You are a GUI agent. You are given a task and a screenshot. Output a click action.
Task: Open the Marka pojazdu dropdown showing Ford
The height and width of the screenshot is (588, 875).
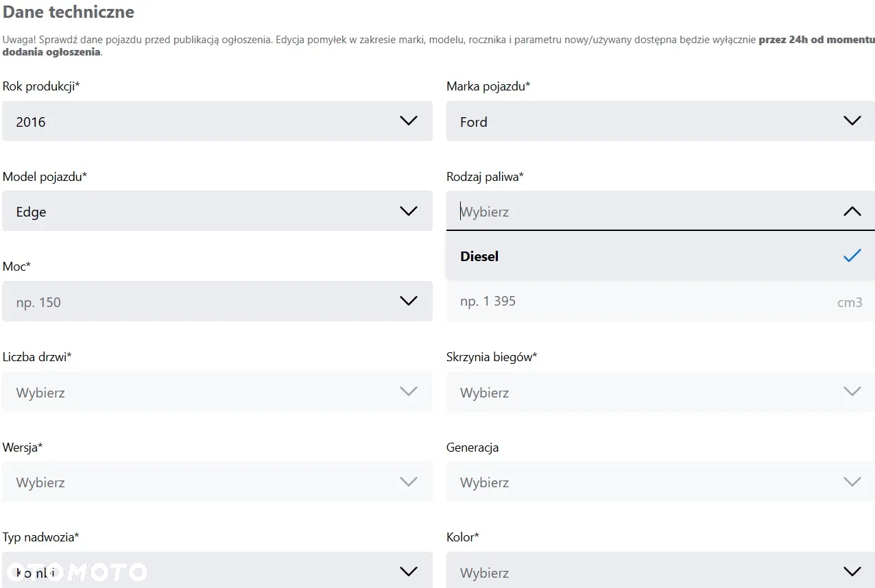click(660, 121)
